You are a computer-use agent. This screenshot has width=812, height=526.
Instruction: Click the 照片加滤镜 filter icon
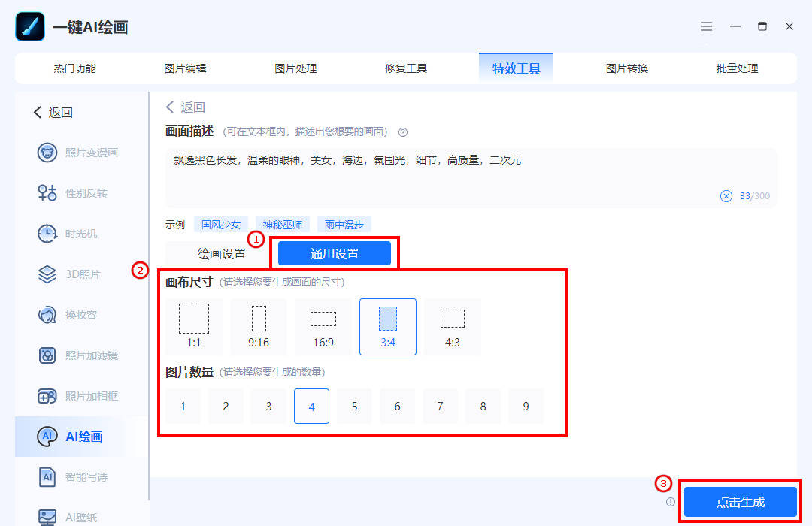(47, 355)
